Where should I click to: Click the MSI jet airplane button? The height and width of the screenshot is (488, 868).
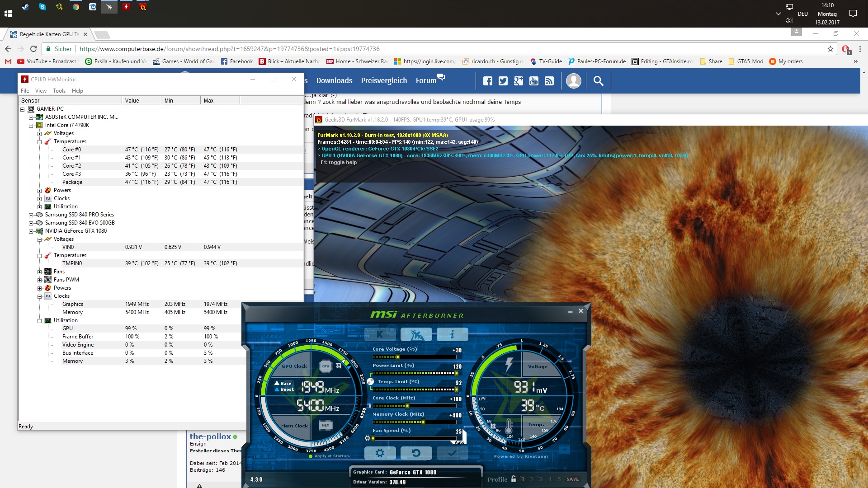416,334
